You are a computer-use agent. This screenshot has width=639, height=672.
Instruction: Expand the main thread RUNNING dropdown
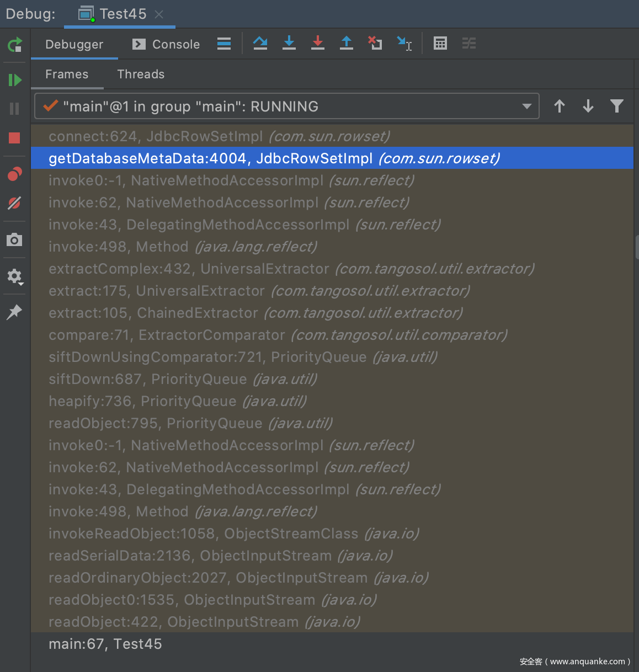click(527, 106)
